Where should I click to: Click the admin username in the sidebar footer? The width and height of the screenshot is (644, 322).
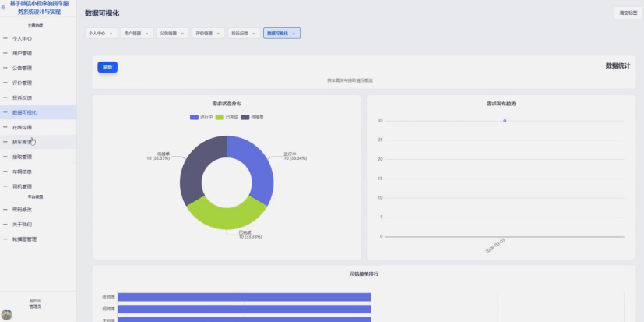coord(35,301)
